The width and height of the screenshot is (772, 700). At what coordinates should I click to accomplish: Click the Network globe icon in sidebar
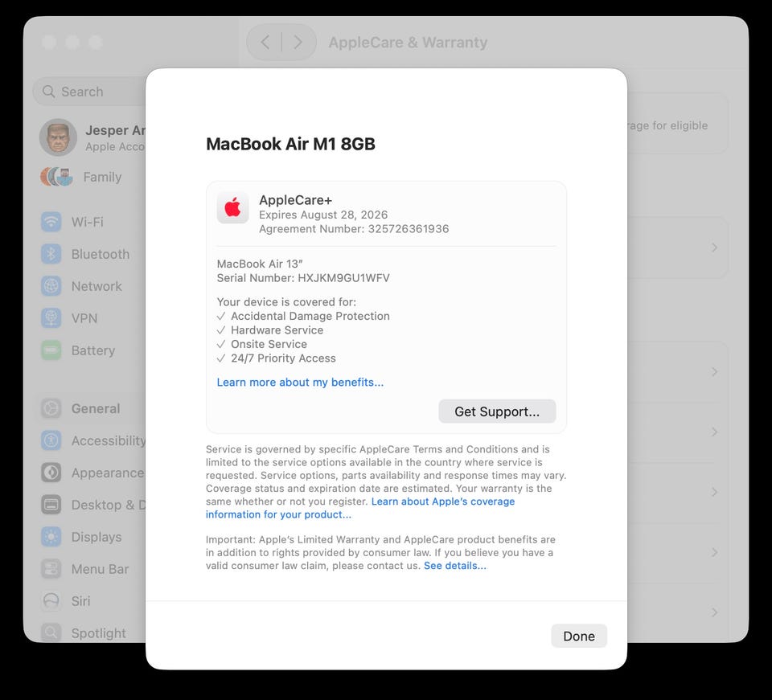point(51,286)
